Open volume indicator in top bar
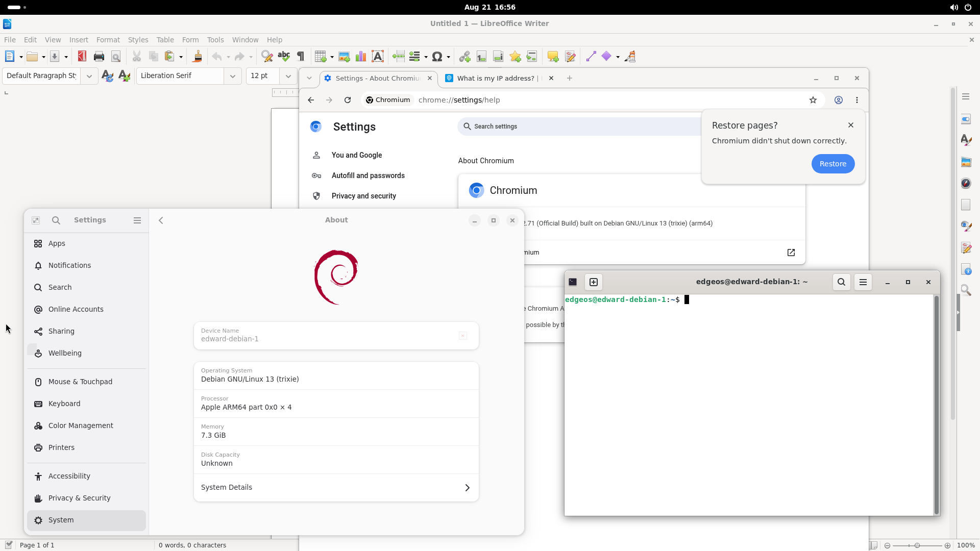This screenshot has height=551, width=980. pyautogui.click(x=953, y=7)
